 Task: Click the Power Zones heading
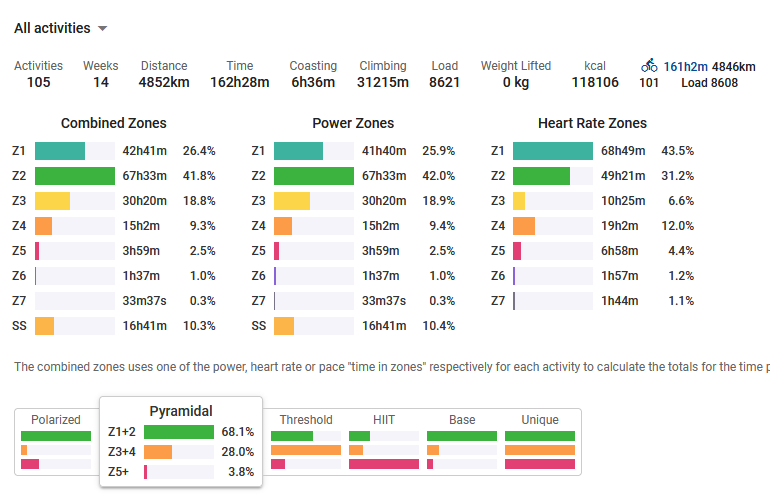tap(353, 124)
